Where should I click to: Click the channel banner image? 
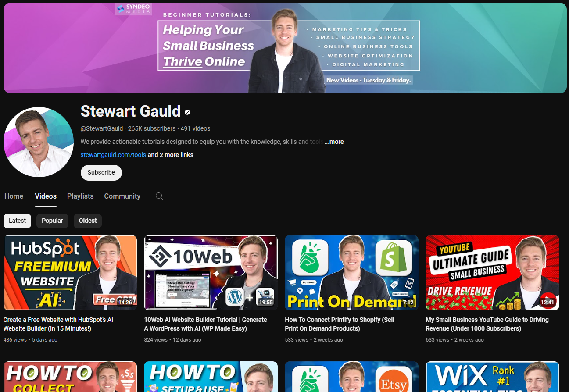pos(284,47)
